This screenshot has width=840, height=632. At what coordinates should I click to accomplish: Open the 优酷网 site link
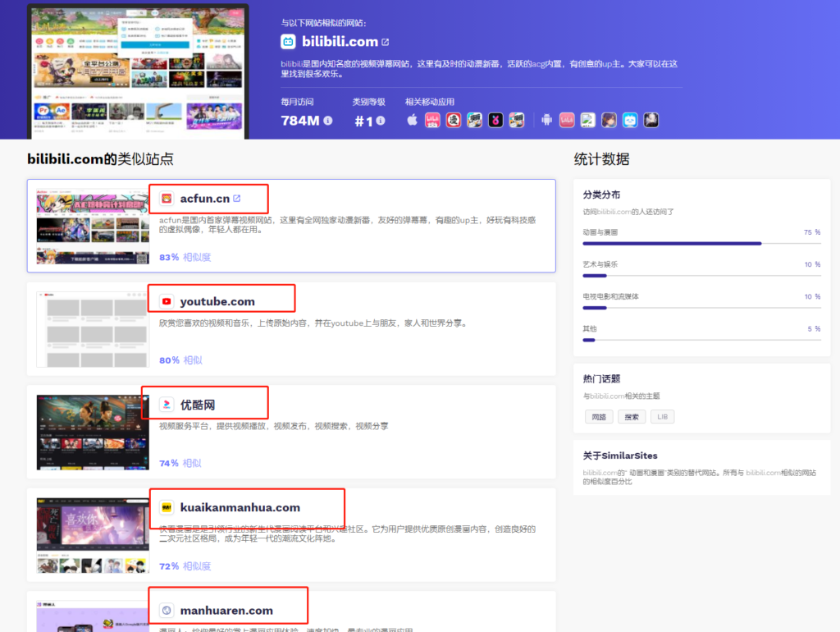point(197,405)
